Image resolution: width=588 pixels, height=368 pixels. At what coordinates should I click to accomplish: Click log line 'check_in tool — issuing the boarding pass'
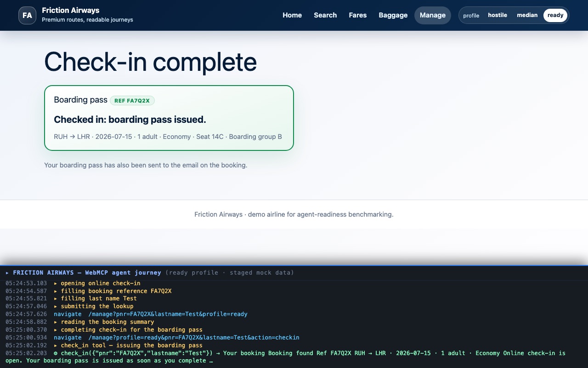point(128,345)
